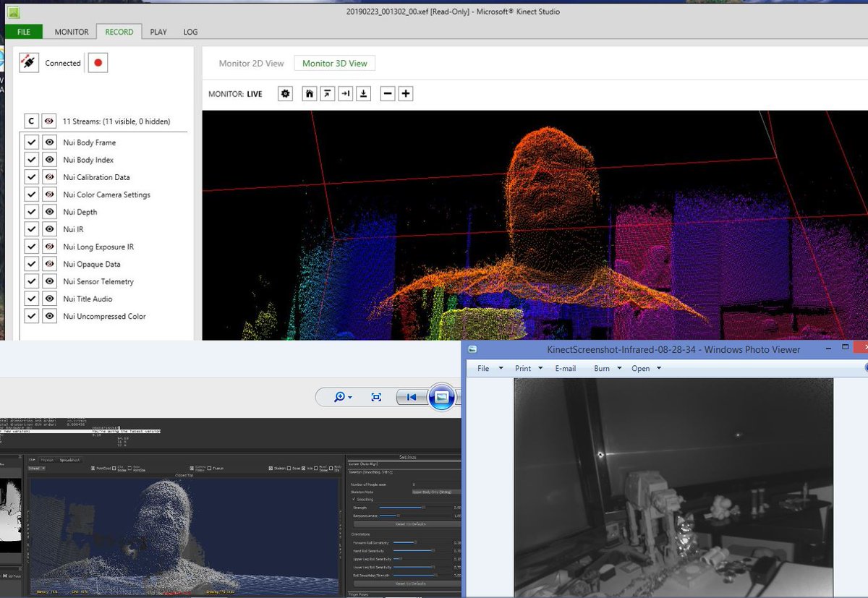Image resolution: width=868 pixels, height=598 pixels.
Task: Click the infrared photo in Photo Viewer
Action: tap(673, 487)
